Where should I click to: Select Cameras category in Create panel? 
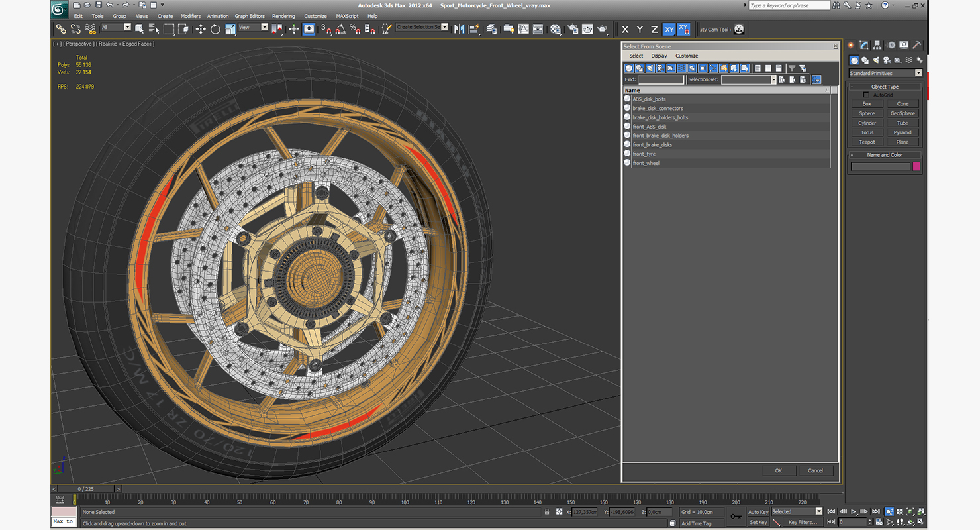tap(887, 60)
